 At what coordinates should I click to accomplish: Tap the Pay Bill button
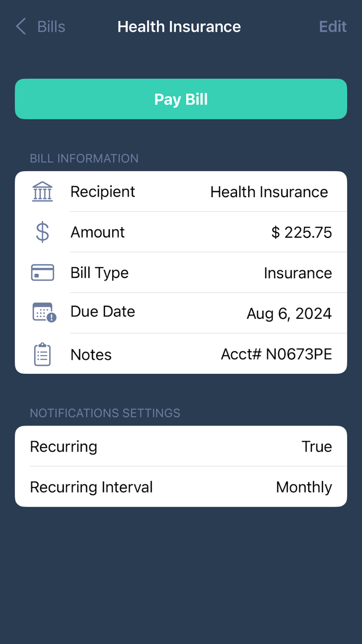[x=181, y=99]
